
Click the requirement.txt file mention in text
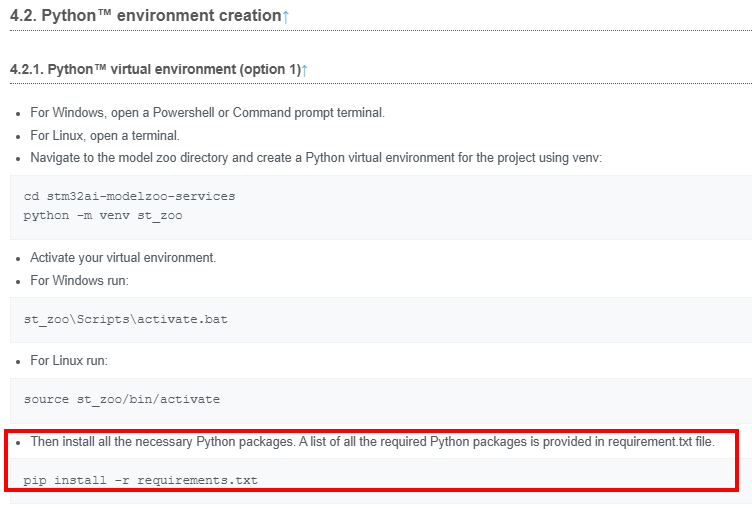pyautogui.click(x=660, y=441)
